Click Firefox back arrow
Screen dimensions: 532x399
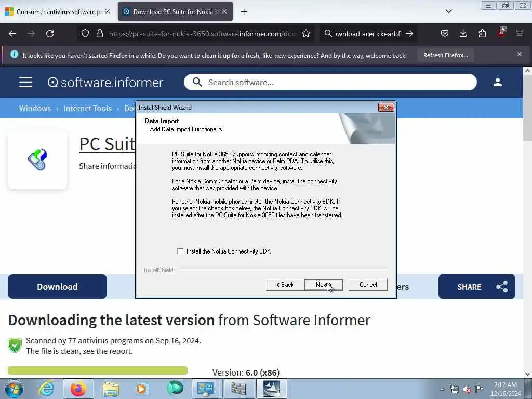pos(12,34)
